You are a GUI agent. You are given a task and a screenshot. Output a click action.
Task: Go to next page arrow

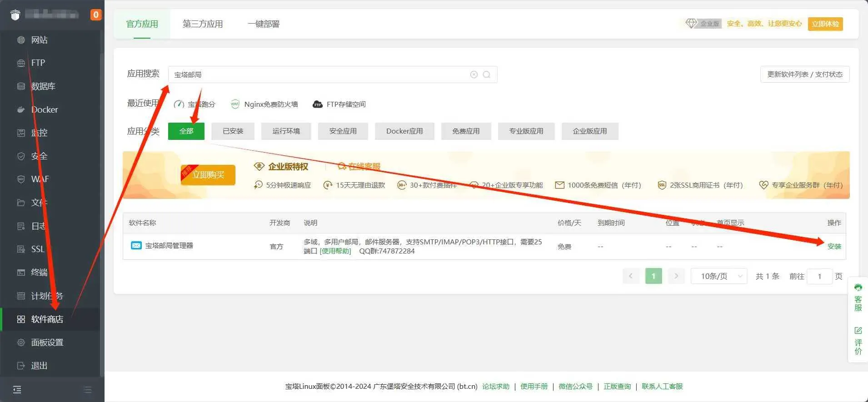tap(676, 276)
